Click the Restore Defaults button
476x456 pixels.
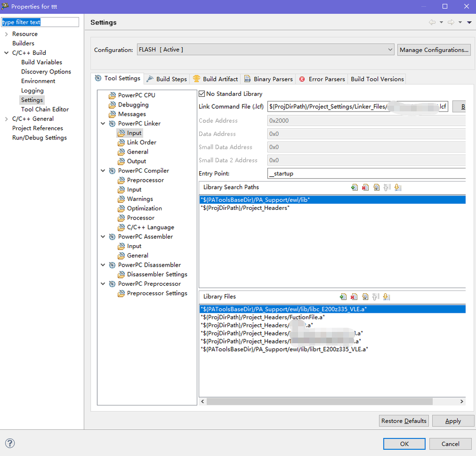click(404, 421)
